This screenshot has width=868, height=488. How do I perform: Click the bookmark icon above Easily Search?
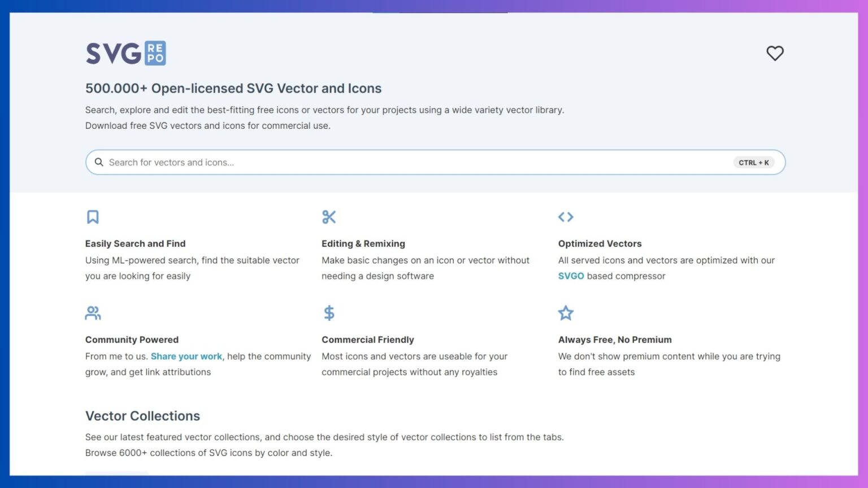click(x=93, y=217)
